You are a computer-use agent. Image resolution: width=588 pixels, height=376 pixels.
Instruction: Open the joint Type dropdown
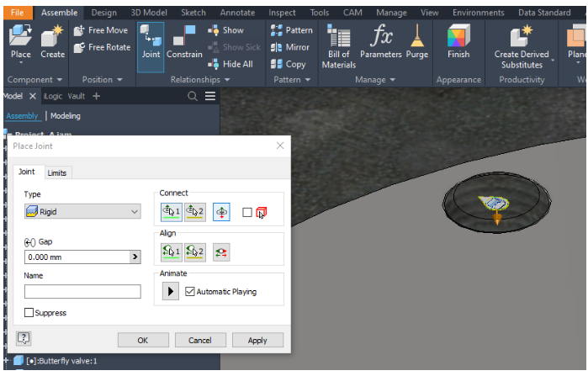tap(82, 212)
